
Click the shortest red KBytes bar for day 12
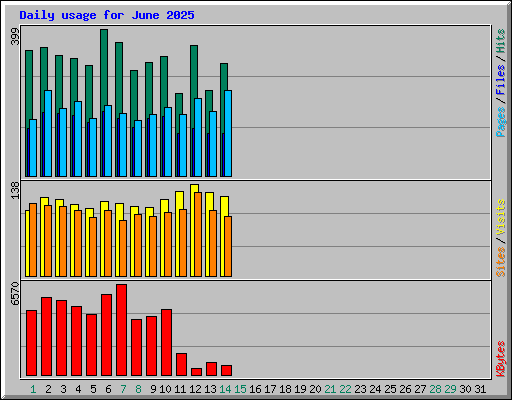(196, 372)
